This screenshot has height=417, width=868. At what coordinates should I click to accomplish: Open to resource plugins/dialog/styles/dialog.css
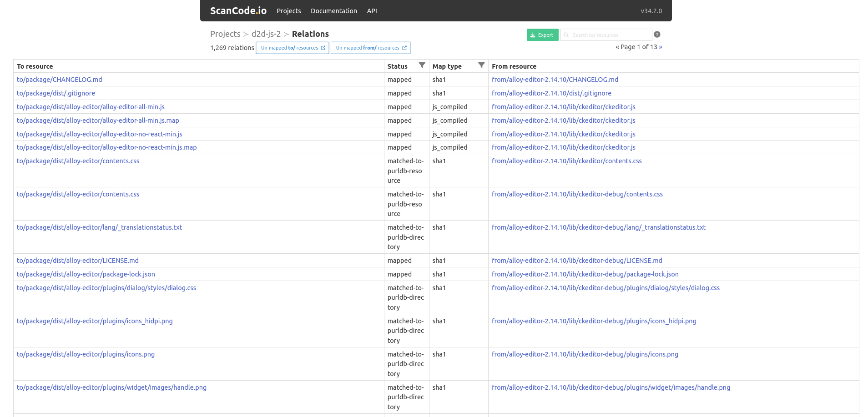(106, 288)
